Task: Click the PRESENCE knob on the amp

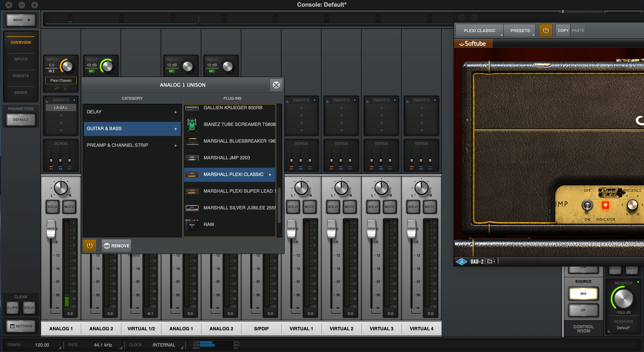Action: (x=633, y=205)
